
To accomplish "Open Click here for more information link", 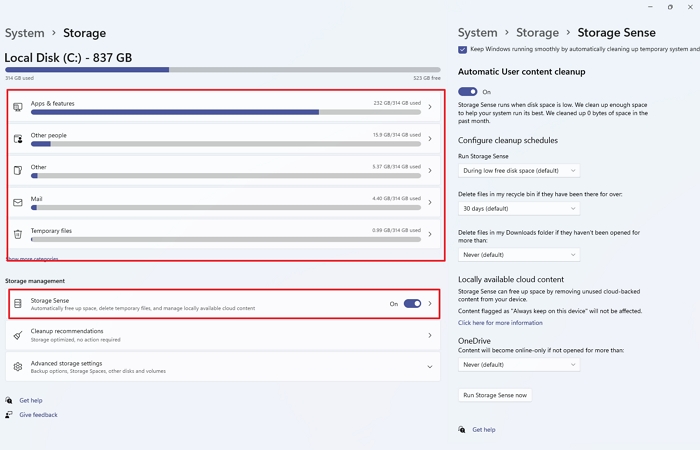I will click(x=500, y=323).
